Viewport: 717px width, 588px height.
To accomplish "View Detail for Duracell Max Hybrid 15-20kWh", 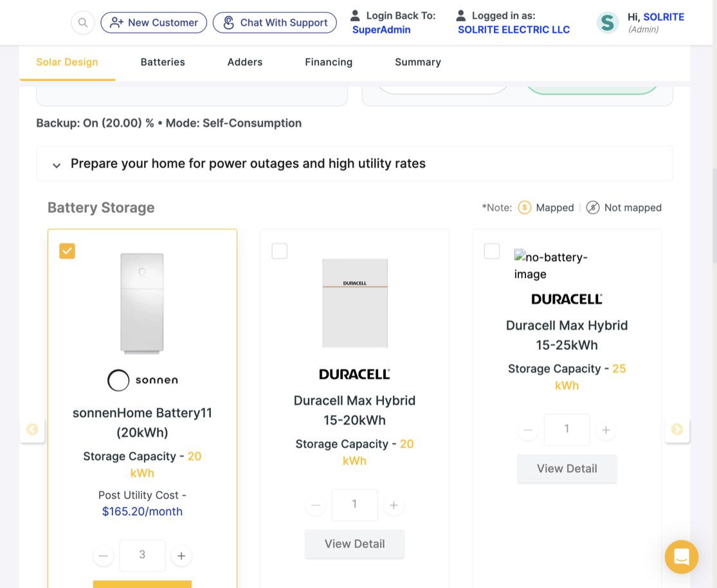I will (355, 544).
